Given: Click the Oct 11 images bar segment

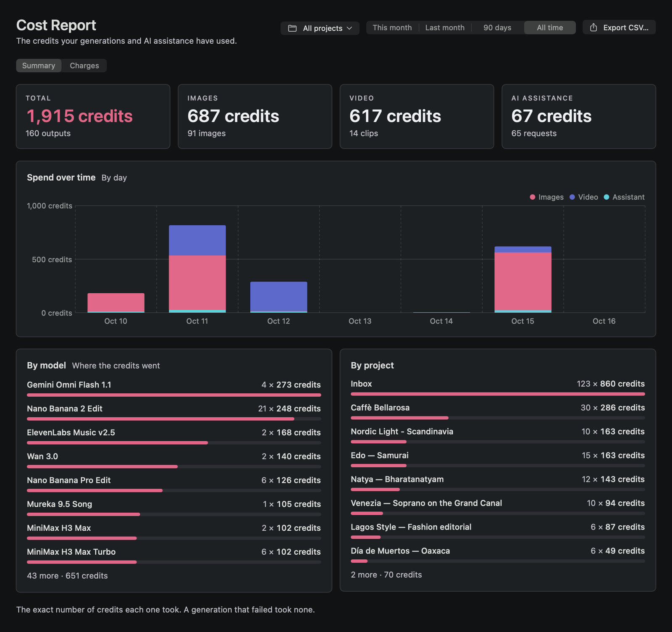Looking at the screenshot, I should tap(197, 283).
